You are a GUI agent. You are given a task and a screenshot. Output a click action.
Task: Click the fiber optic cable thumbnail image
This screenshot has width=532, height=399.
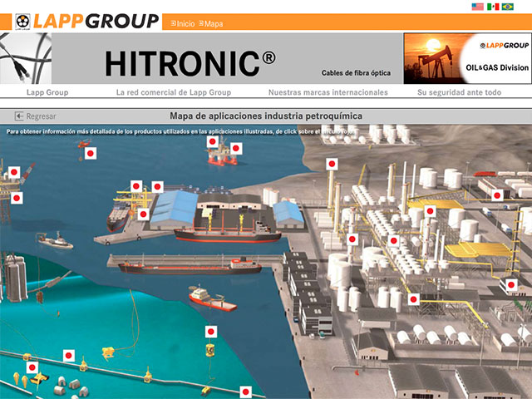click(x=26, y=58)
